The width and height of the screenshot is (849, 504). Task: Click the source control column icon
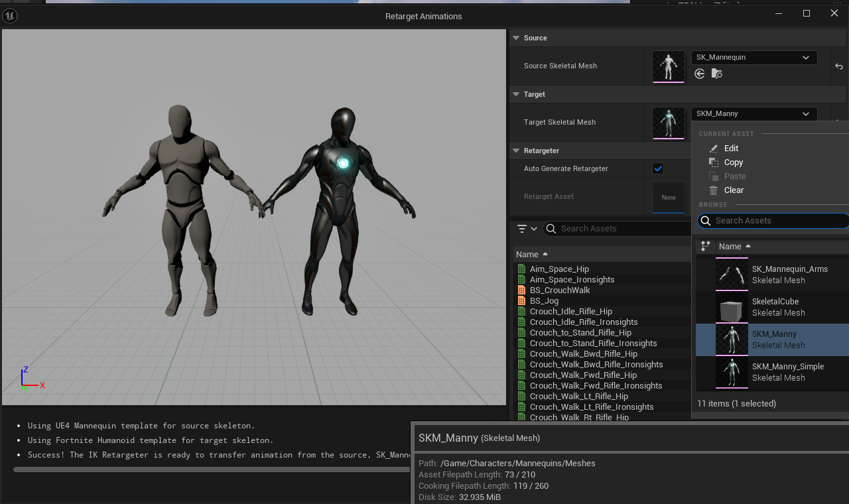[x=705, y=246]
